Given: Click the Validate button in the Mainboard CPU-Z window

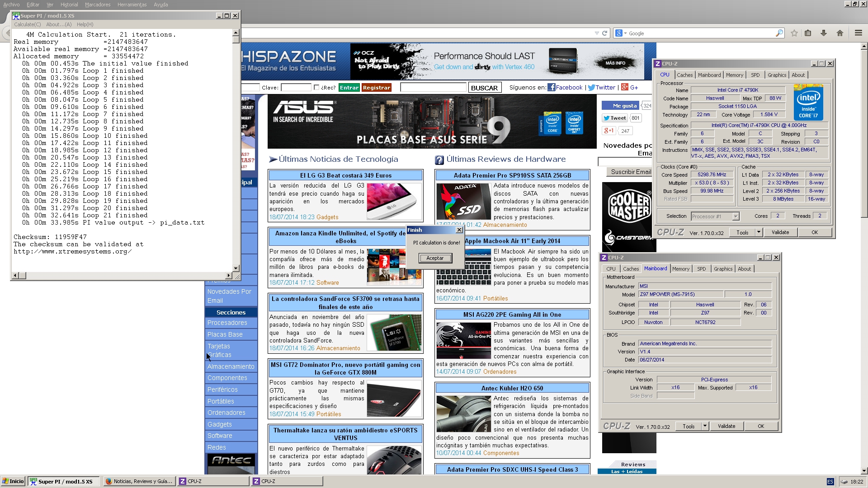Looking at the screenshot, I should [x=726, y=426].
